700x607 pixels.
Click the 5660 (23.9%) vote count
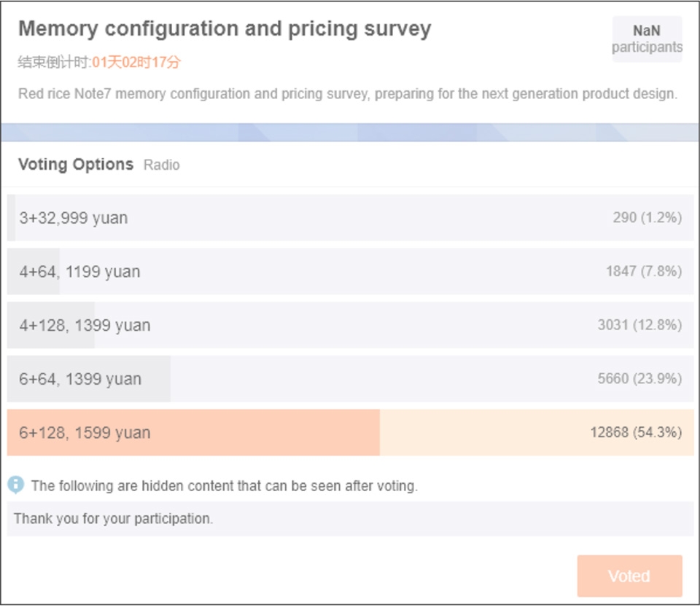[x=639, y=379]
